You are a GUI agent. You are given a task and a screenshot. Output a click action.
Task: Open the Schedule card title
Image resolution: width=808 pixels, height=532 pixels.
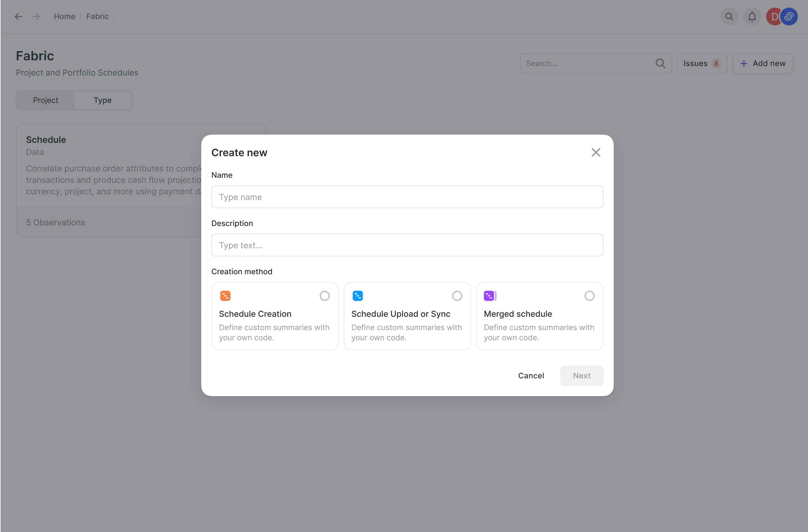[46, 140]
